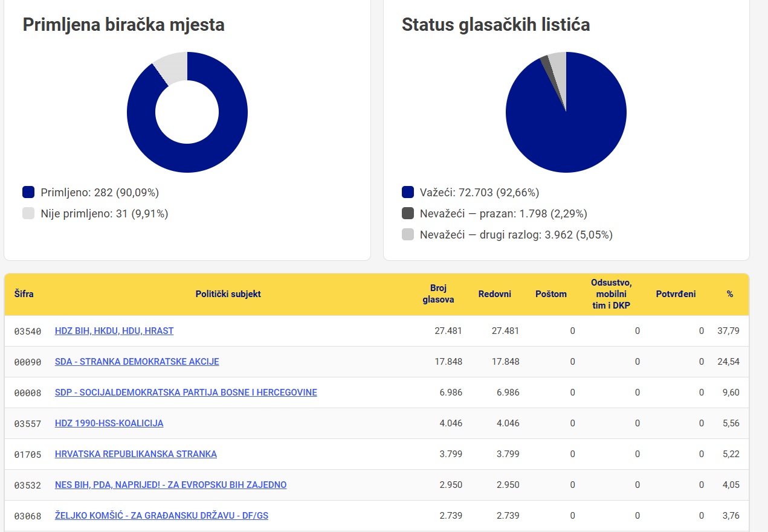Click the 5,22 percentage cell

coord(731,454)
